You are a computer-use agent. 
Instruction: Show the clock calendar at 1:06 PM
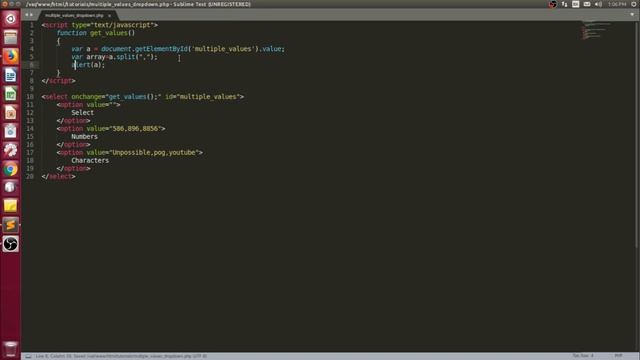coord(617,4)
